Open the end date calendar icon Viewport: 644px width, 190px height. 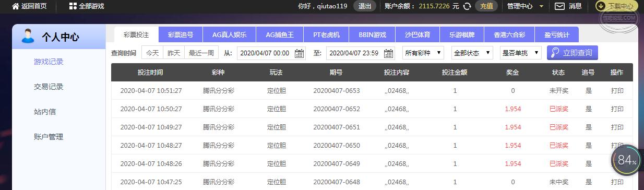pos(389,53)
